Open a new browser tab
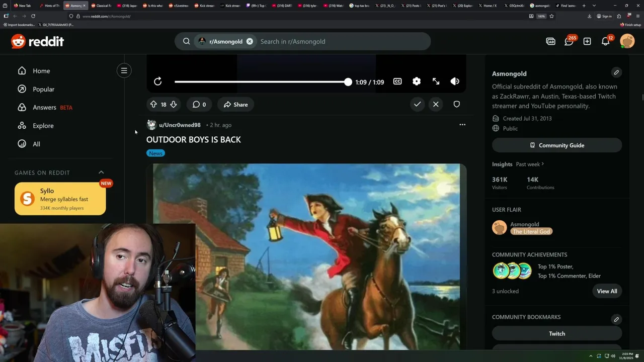 [584, 6]
